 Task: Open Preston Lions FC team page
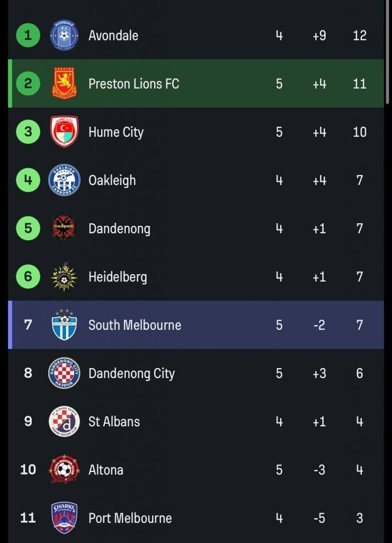tap(133, 84)
